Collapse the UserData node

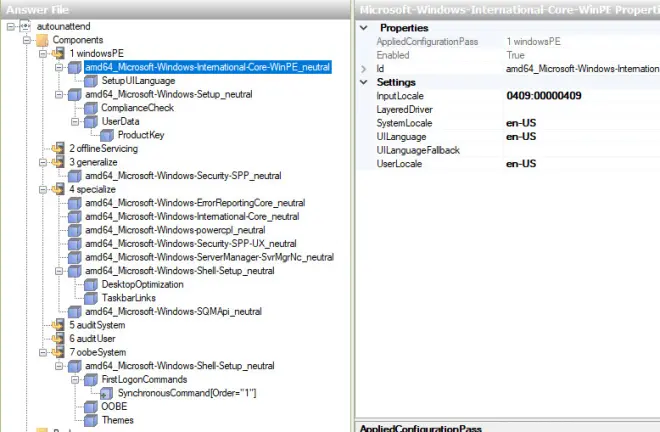tap(75, 122)
